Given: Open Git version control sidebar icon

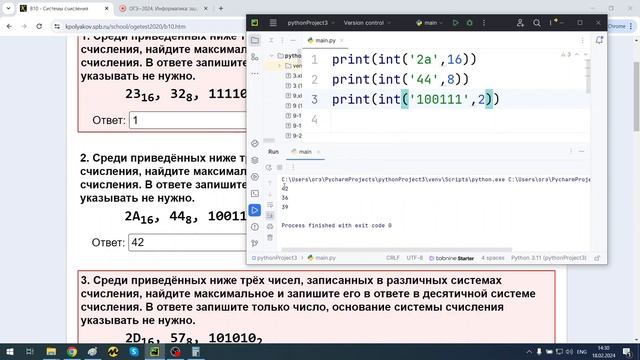Looking at the screenshot, I should point(255,243).
